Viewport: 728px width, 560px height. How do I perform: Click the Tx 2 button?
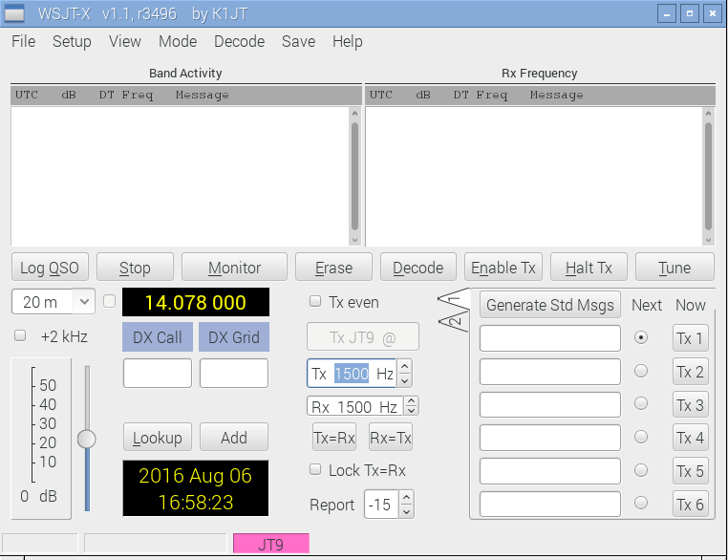tap(691, 372)
